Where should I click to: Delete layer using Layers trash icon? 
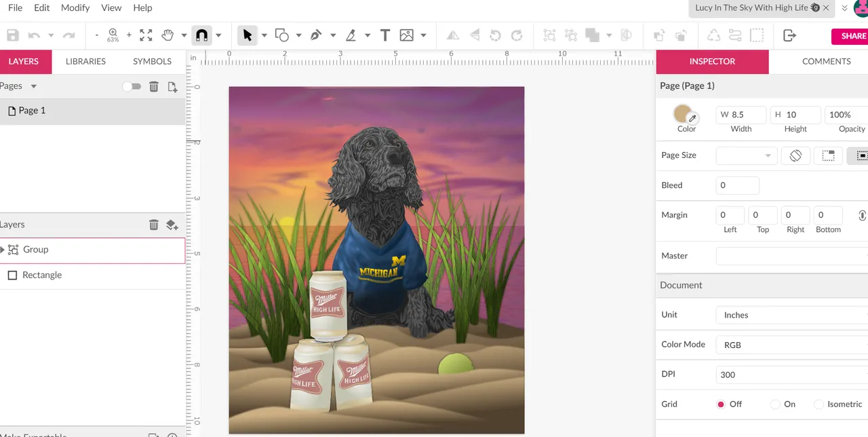click(154, 225)
